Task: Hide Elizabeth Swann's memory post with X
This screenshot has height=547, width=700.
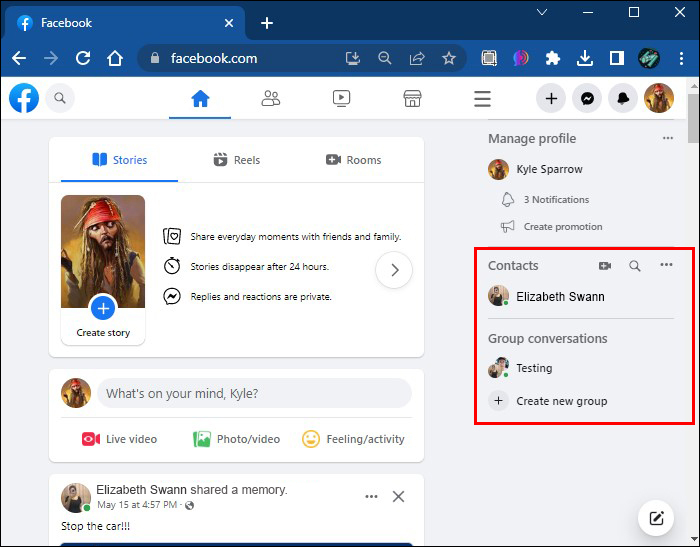Action: pyautogui.click(x=398, y=497)
